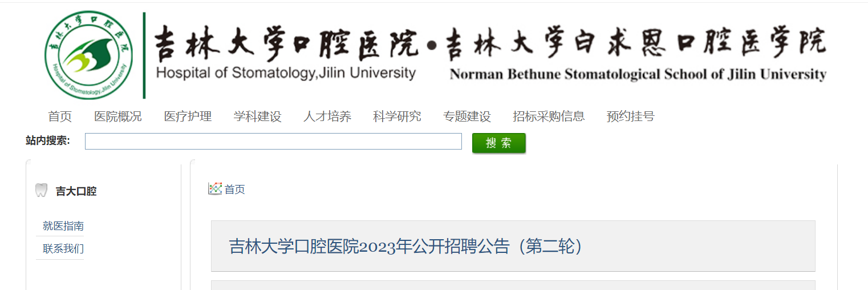Go to 学科建设 section
The width and height of the screenshot is (868, 290).
tap(257, 116)
